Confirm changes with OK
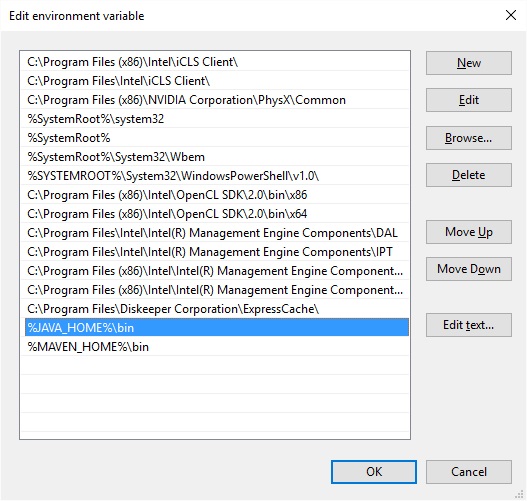The height and width of the screenshot is (501, 527). [374, 472]
